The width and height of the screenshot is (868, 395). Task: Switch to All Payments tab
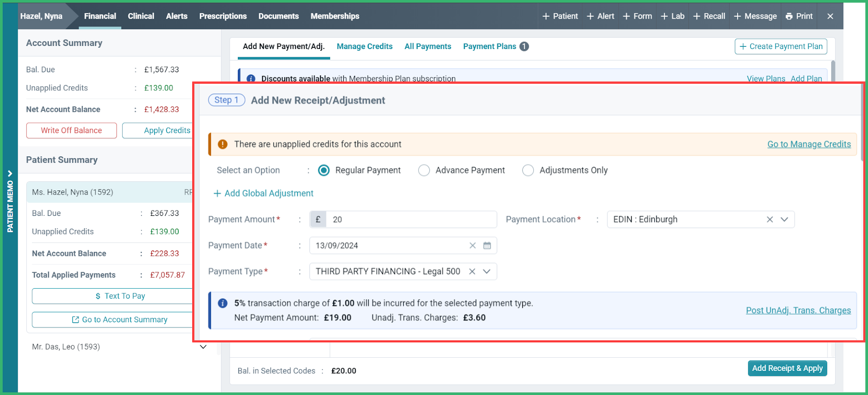tap(428, 46)
